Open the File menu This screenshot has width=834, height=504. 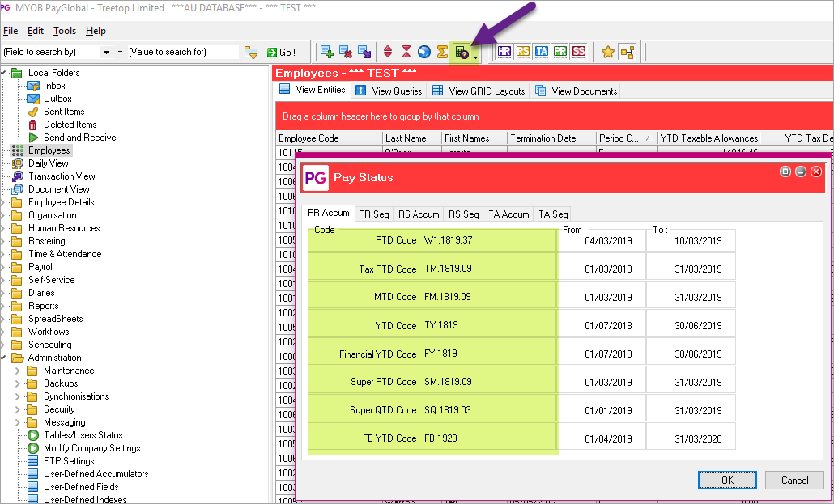coord(10,31)
